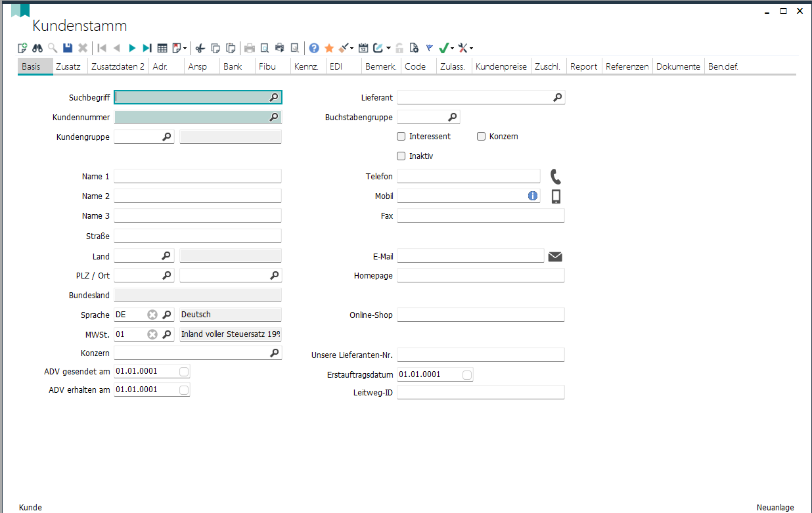The image size is (812, 513).
Task: Click the magnifier in Kundennummer field
Action: point(274,117)
